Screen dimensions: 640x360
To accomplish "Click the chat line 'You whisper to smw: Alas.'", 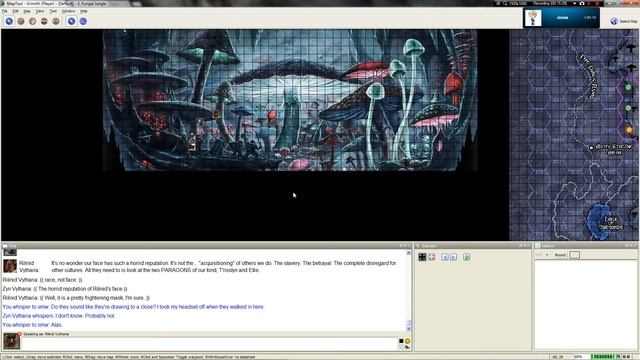I will (x=32, y=325).
